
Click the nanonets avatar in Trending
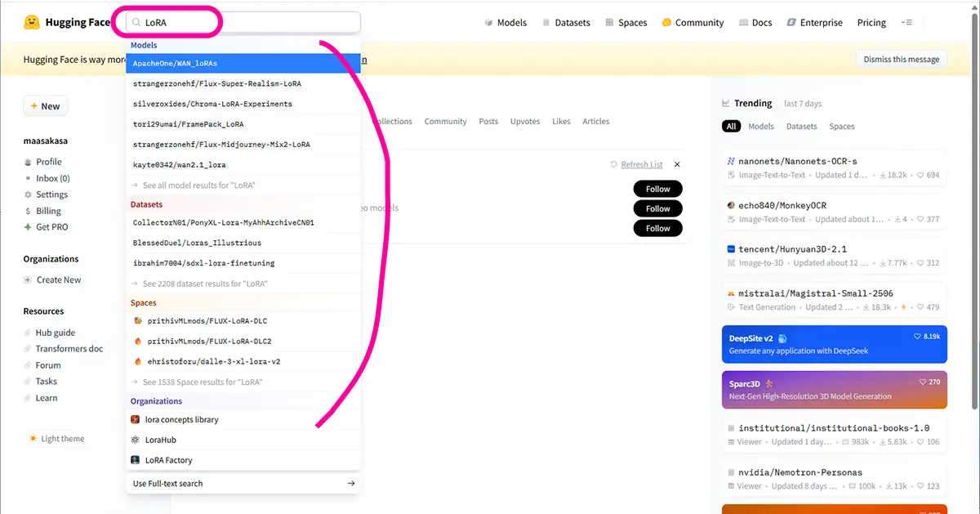click(732, 162)
